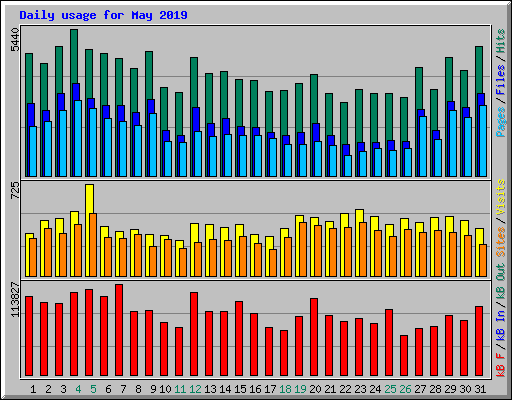512x400 pixels.
Task: Click the 'kB F' legend label
Action: (x=501, y=365)
